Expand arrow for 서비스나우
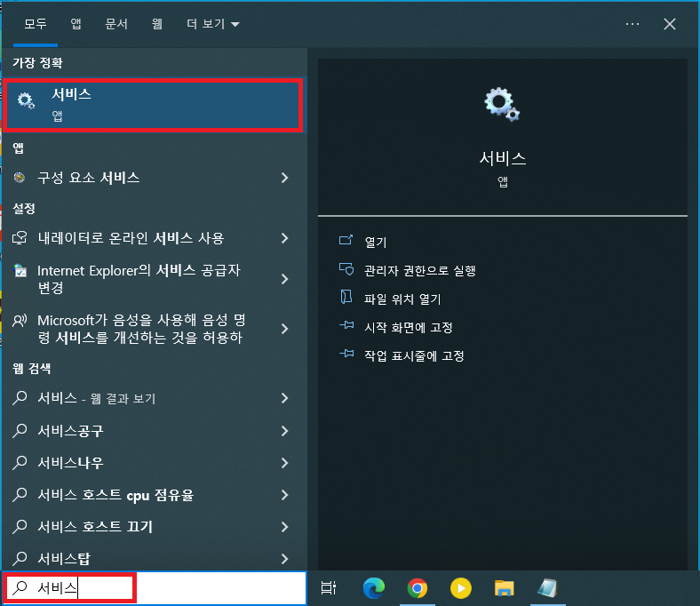The width and height of the screenshot is (700, 606). click(285, 463)
